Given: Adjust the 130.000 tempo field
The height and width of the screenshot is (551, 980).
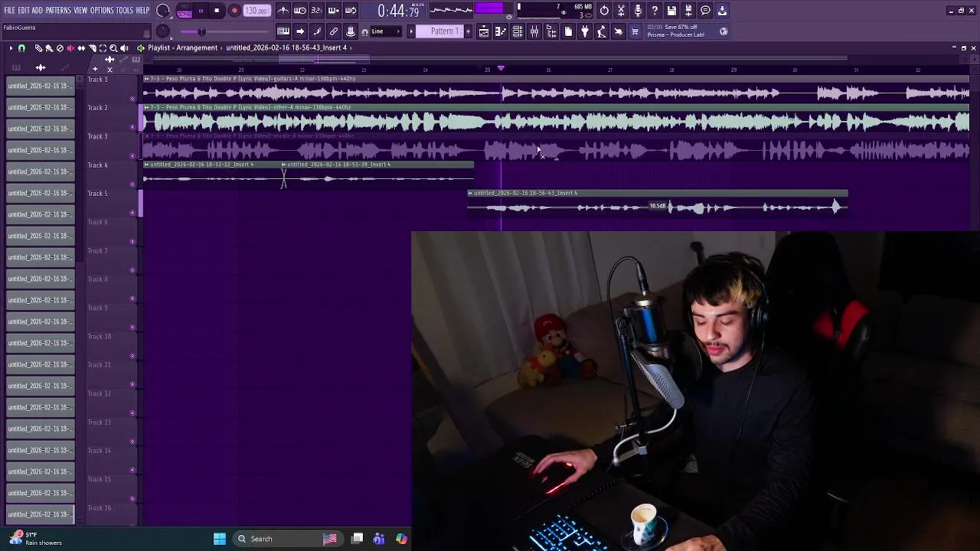Looking at the screenshot, I should tap(256, 11).
